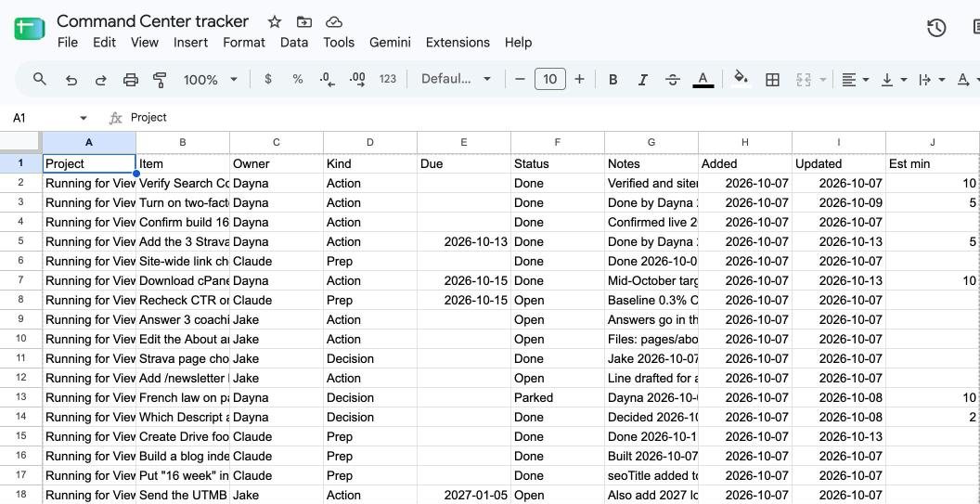Click the redo arrow
The height and width of the screenshot is (504, 980).
coord(100,80)
